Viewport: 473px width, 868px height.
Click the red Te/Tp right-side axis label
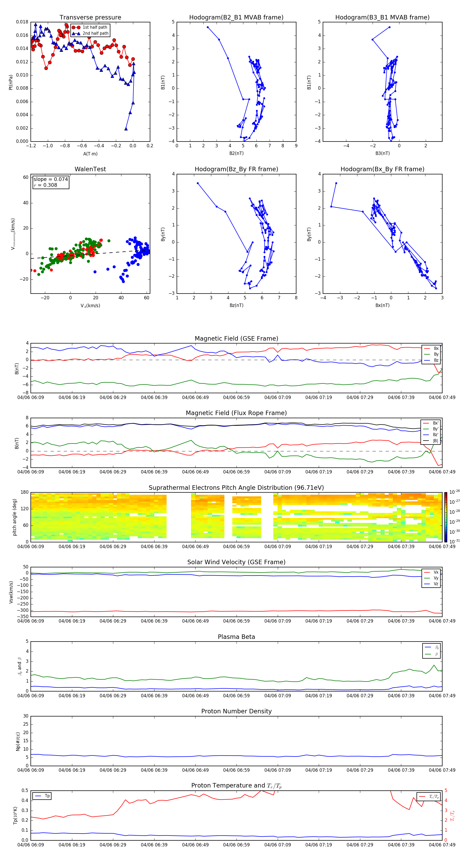(452, 815)
